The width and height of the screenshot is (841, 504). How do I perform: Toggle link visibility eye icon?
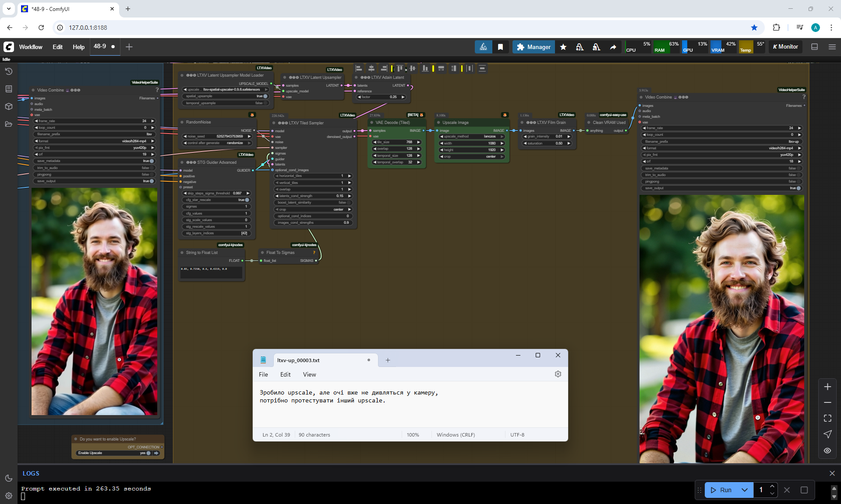click(x=827, y=451)
